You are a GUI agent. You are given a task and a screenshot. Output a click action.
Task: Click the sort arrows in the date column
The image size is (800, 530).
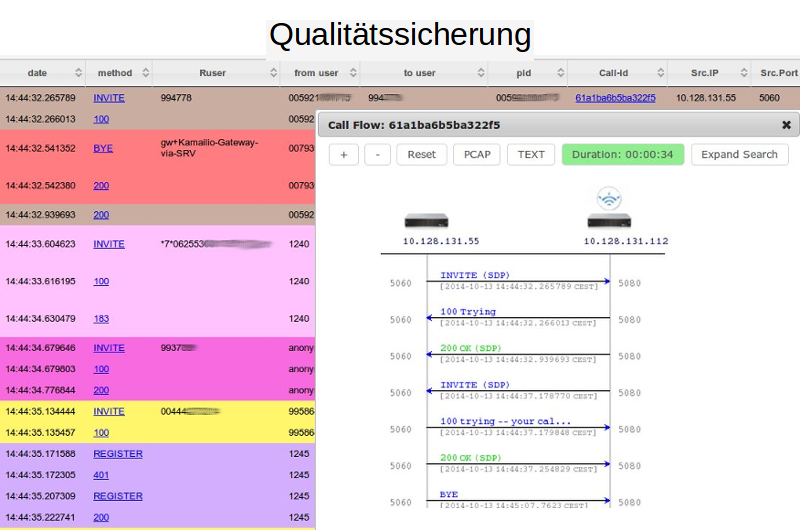click(78, 73)
